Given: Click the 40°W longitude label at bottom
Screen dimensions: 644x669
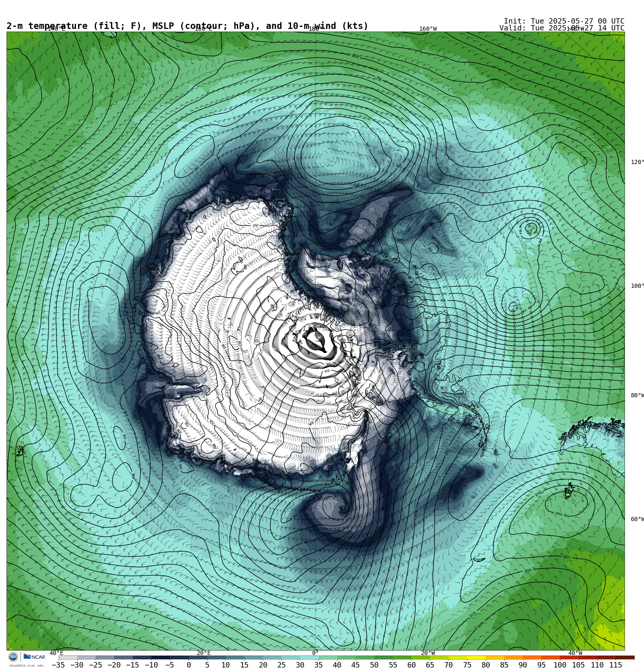Looking at the screenshot, I should [x=575, y=653].
